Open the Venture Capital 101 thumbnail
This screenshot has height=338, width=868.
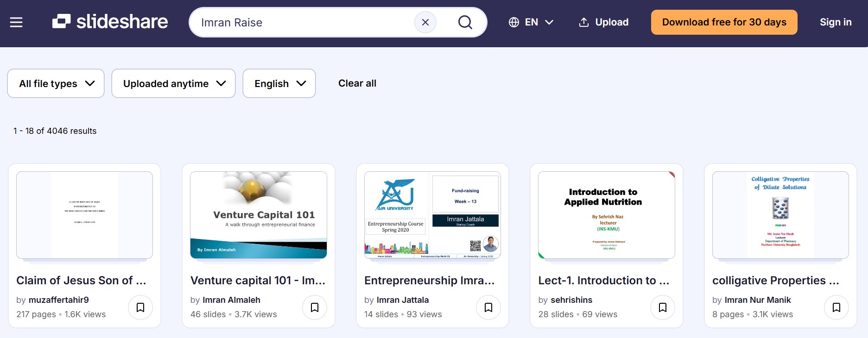[x=259, y=215]
